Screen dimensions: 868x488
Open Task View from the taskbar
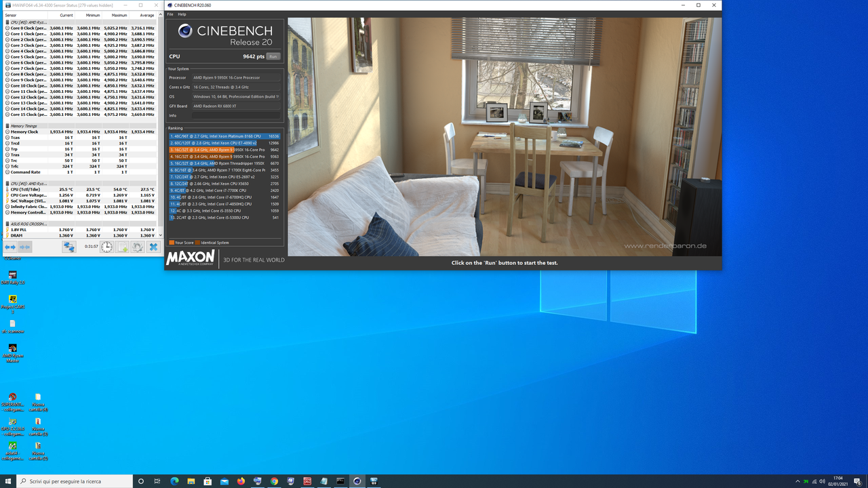click(157, 481)
